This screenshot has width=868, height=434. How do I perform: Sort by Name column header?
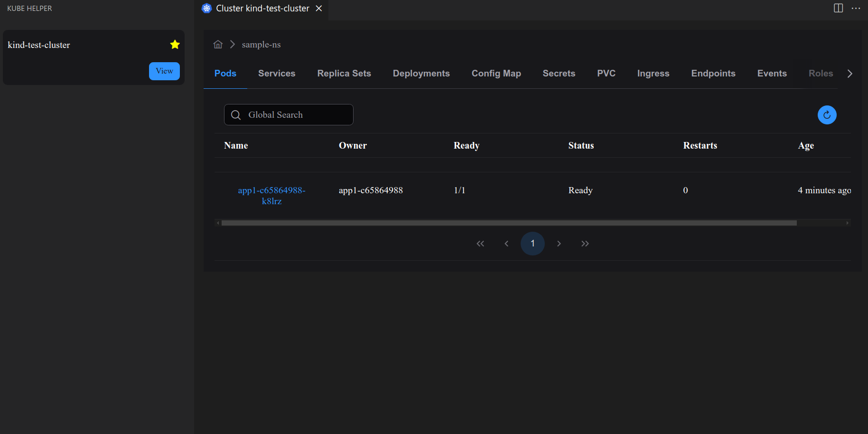pos(236,146)
